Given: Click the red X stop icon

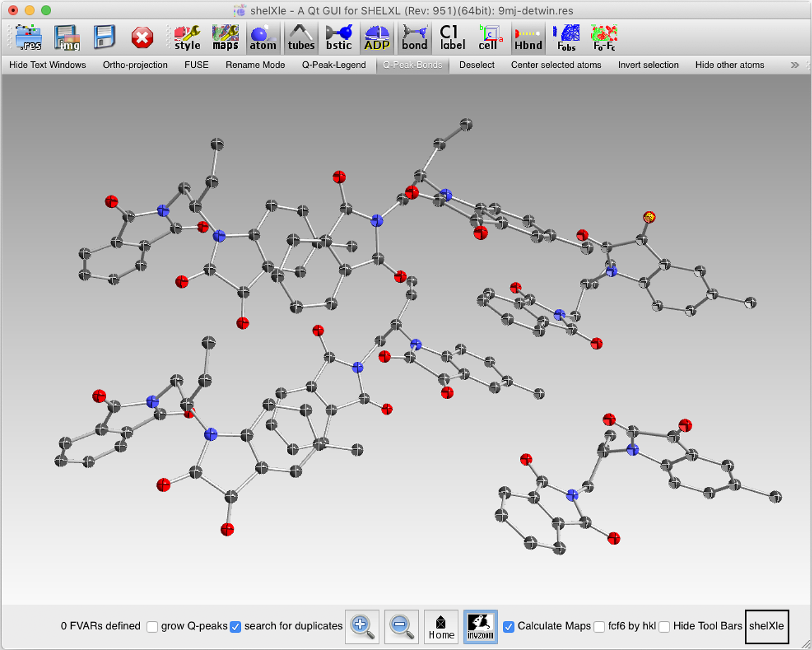Looking at the screenshot, I should [142, 37].
